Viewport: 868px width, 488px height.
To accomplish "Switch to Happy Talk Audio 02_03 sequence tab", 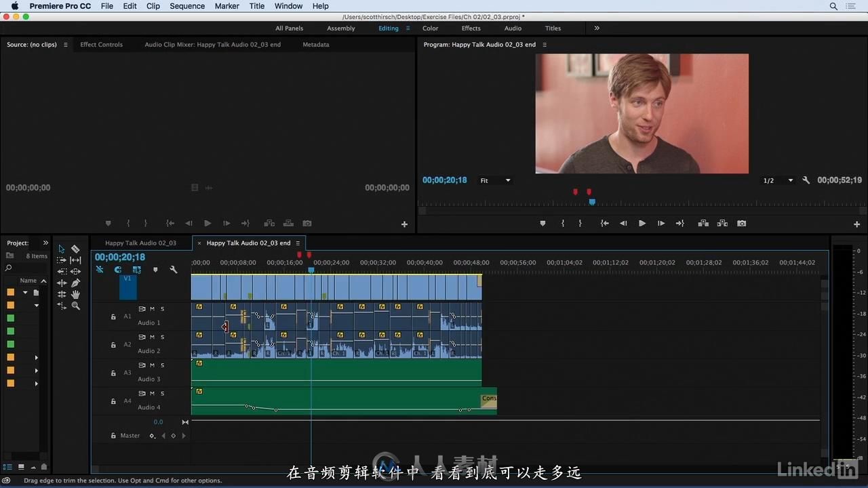I will 140,243.
